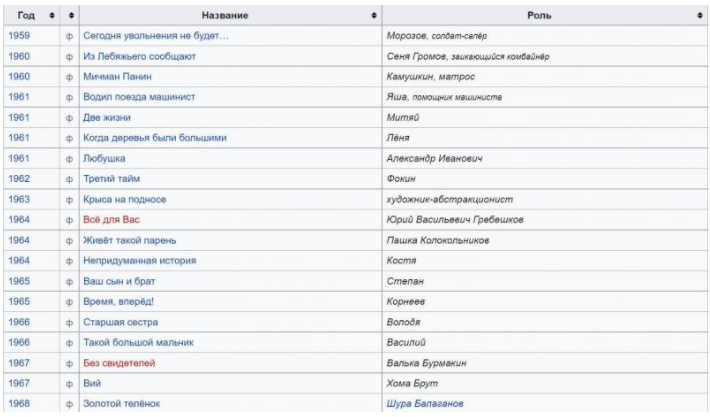Click the ф marker in Третий тайм row
Image resolution: width=710 pixels, height=417 pixels.
(69, 179)
